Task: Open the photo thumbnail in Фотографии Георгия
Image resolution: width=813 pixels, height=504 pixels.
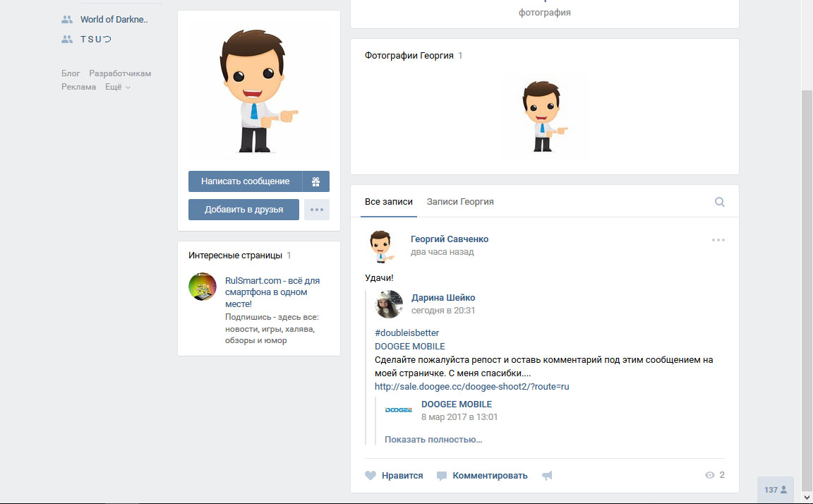Action: pos(544,116)
